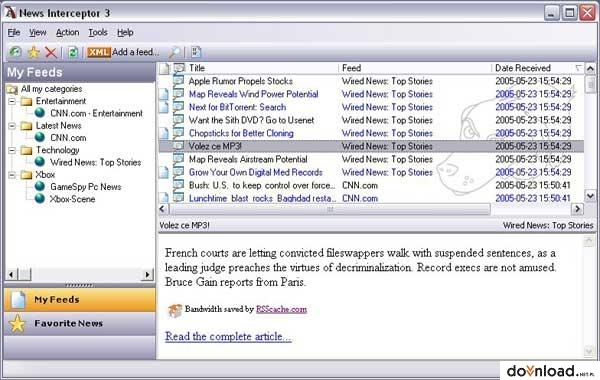Click the page icon column header

click(164, 68)
